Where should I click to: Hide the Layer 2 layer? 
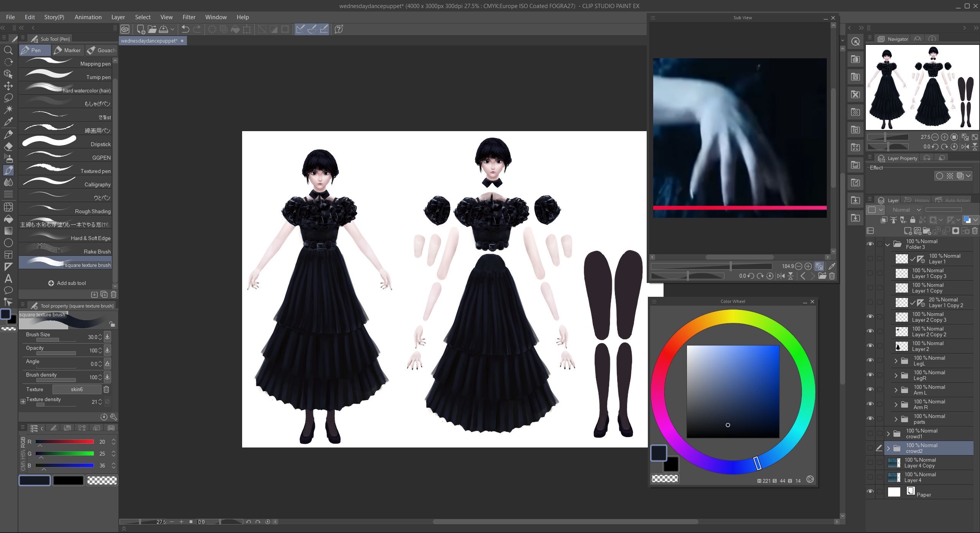[x=870, y=346]
